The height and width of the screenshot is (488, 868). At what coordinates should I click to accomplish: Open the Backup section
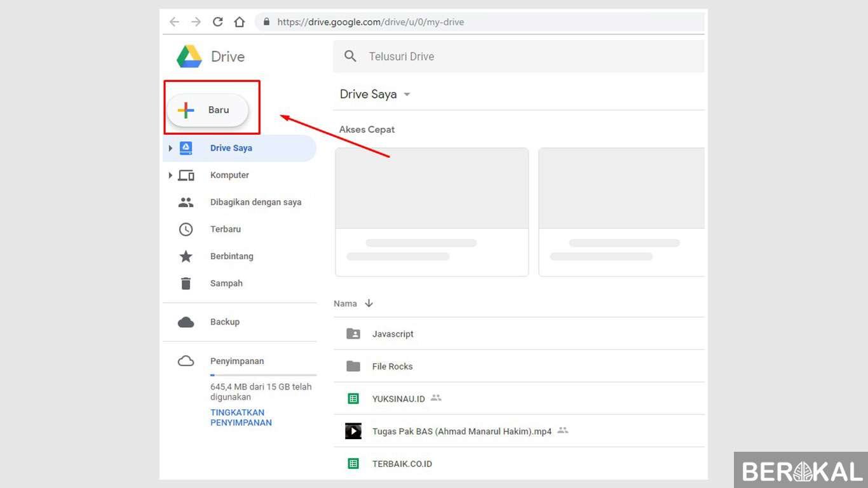click(240, 322)
